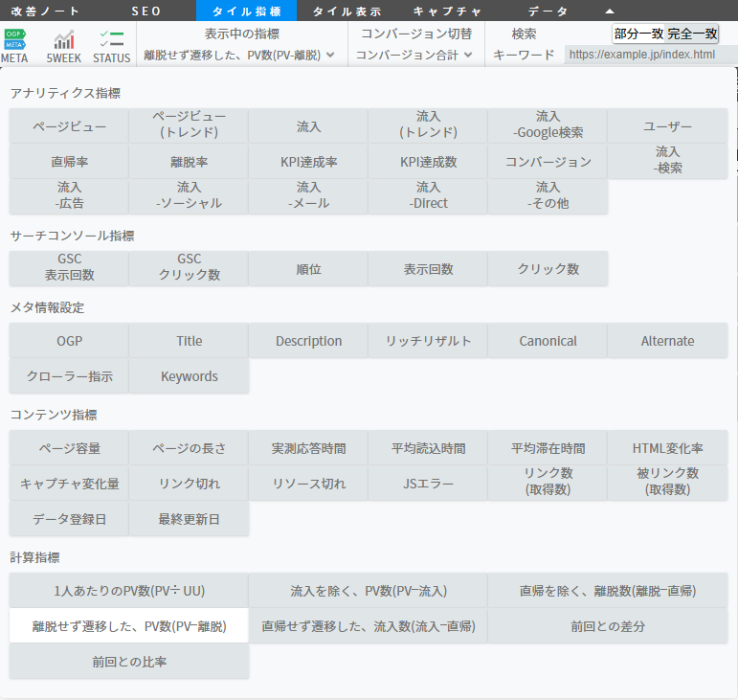This screenshot has width=738, height=700.
Task: Select KPI達成率 metric
Action: [x=308, y=162]
